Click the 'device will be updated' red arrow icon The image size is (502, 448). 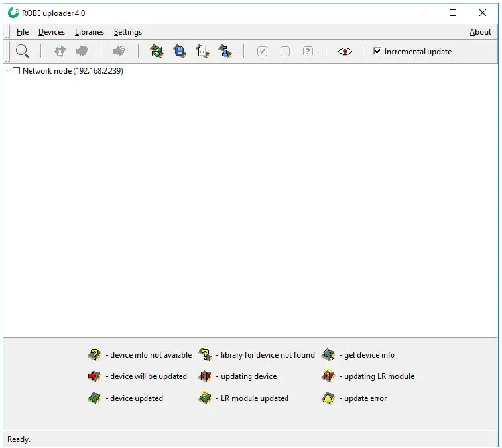coord(94,376)
